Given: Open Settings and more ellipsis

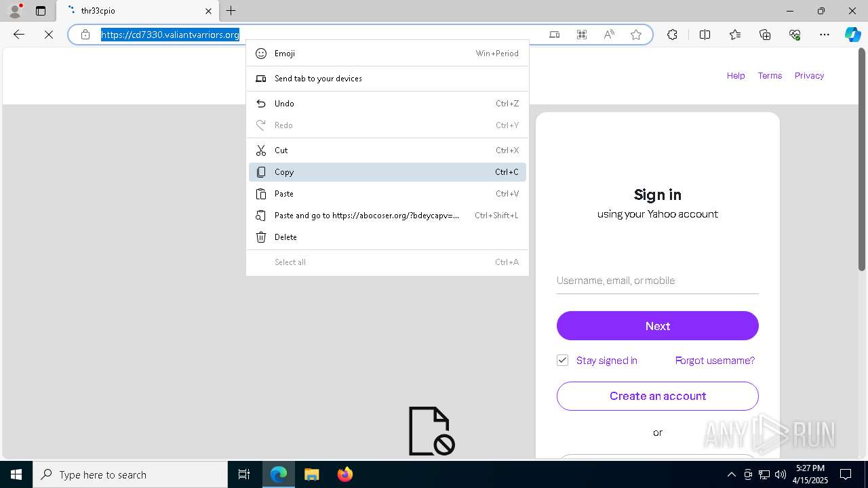Looking at the screenshot, I should tap(825, 35).
